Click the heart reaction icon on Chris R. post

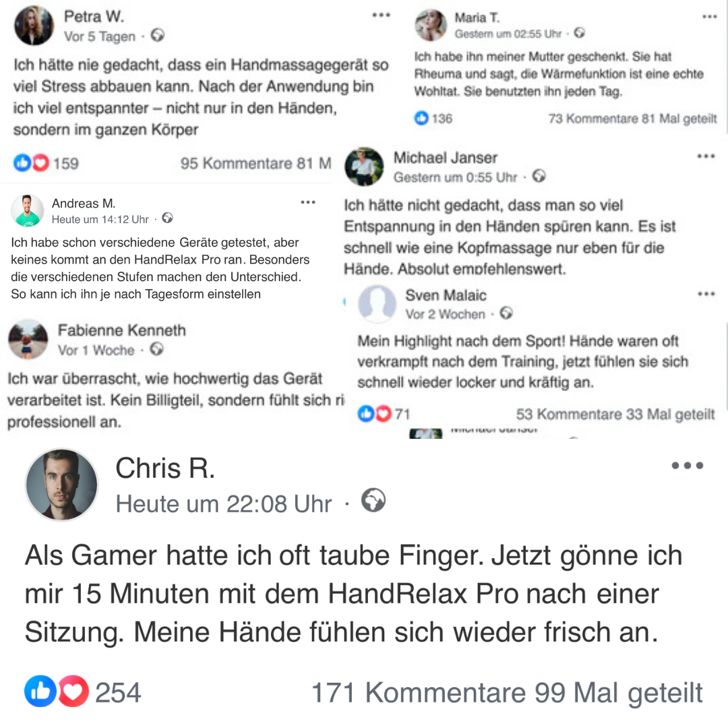[x=73, y=692]
